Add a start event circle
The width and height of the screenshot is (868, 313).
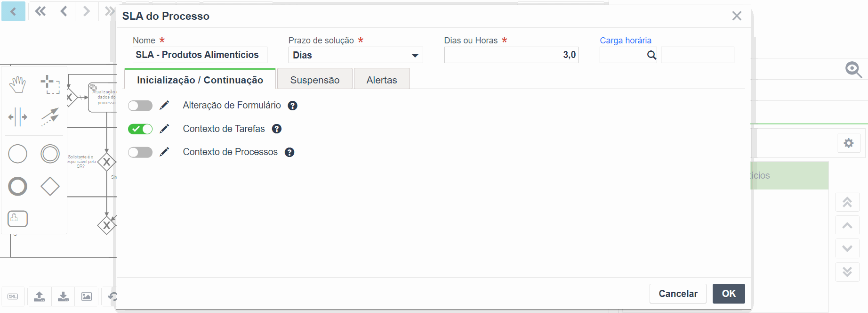point(18,154)
